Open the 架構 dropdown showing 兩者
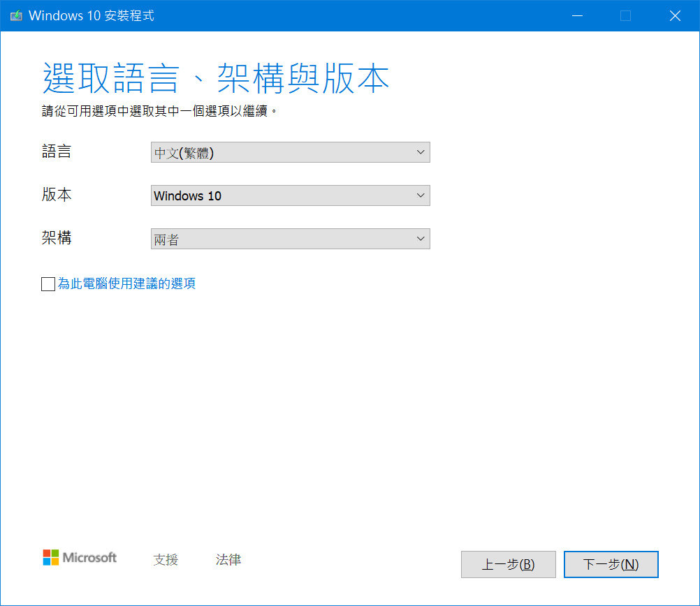Screen dimensions: 700x606 point(290,239)
